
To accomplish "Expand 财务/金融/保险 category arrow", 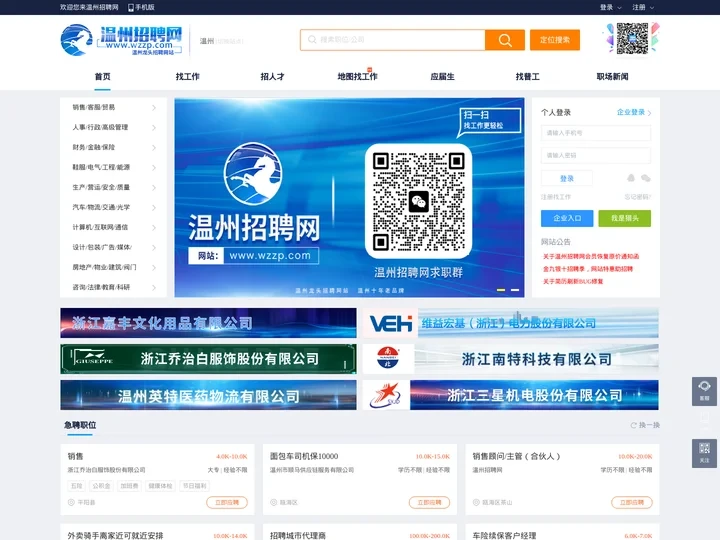I will coord(154,147).
